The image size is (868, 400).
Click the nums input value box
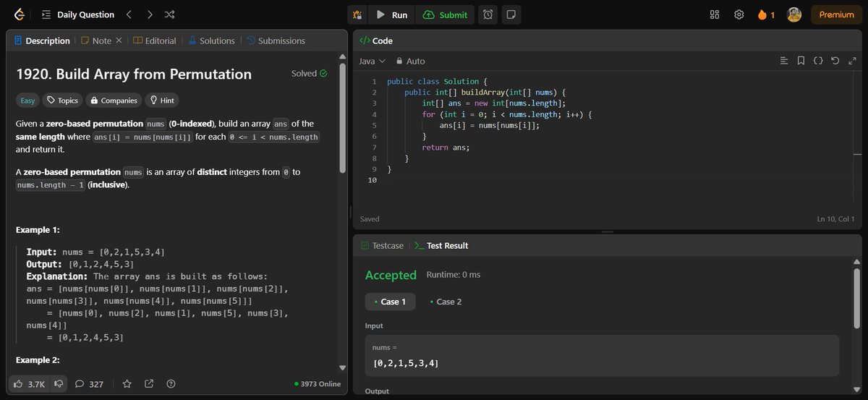click(x=602, y=355)
